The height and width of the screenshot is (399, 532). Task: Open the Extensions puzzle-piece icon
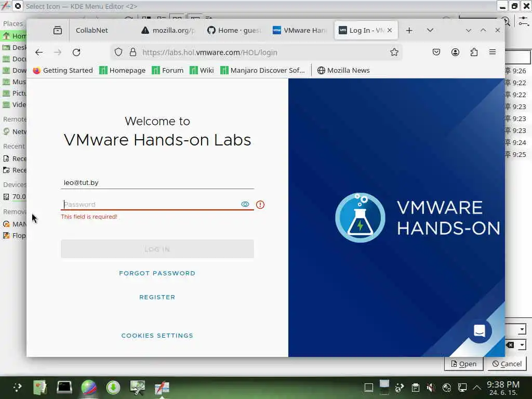tap(474, 52)
